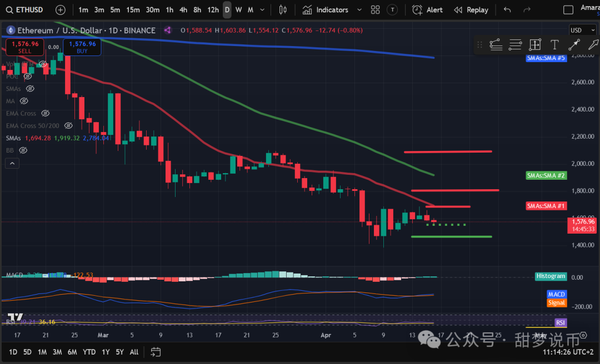Start bar Replay mode
600x364 pixels.
pos(471,10)
